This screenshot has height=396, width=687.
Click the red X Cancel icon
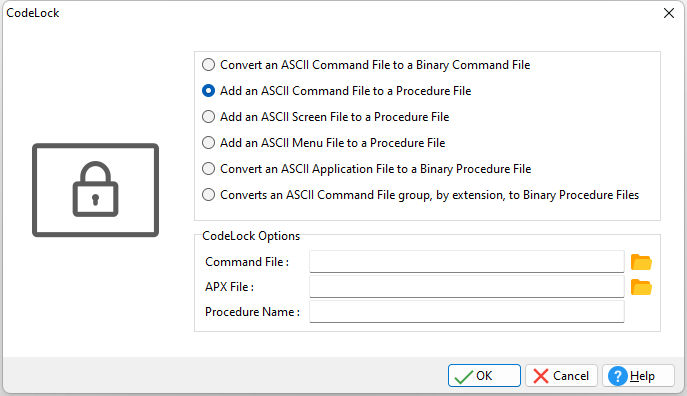[x=541, y=376]
